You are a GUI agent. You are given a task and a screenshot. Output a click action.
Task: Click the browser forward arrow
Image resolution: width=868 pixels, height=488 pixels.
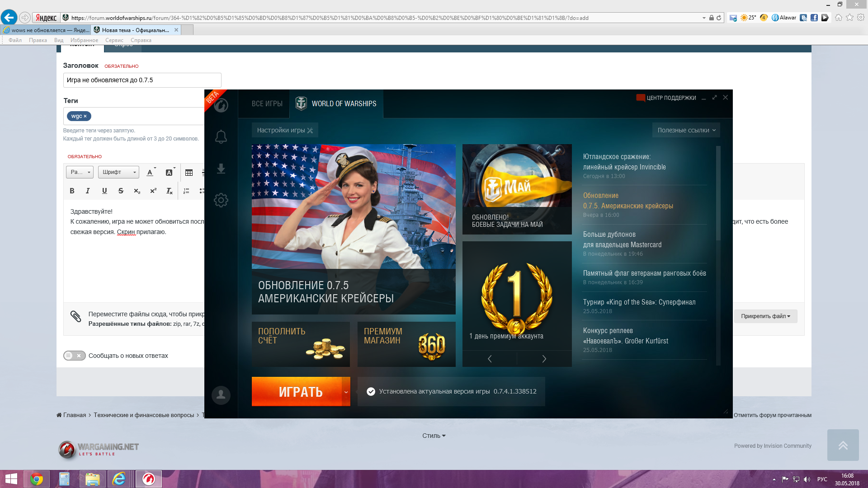click(25, 18)
